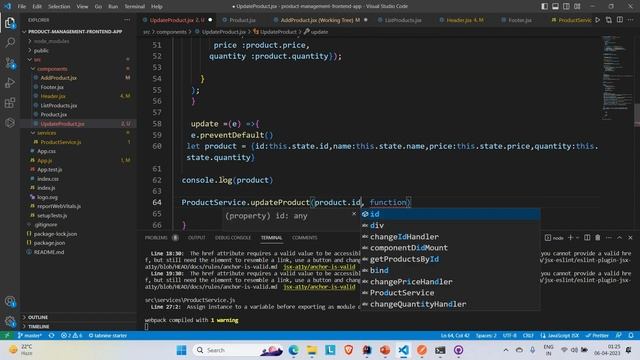Screen dimensions: 640x360
Task: Expand the node_modules folder
Action: coord(52,41)
